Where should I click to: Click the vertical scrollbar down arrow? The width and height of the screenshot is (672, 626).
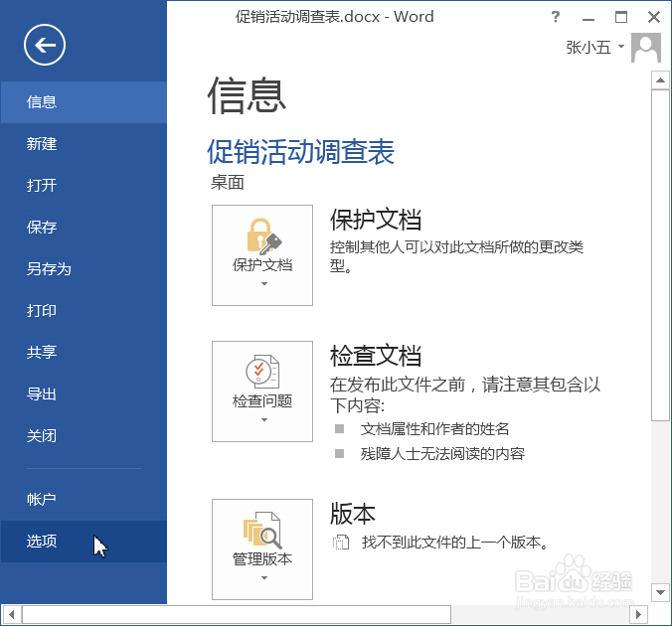click(x=660, y=592)
